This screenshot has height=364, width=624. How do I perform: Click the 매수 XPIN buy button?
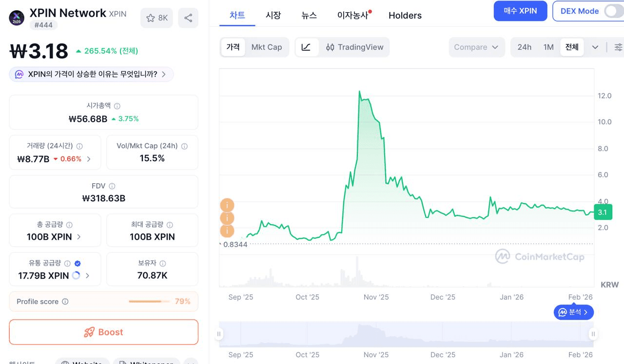[x=520, y=11]
